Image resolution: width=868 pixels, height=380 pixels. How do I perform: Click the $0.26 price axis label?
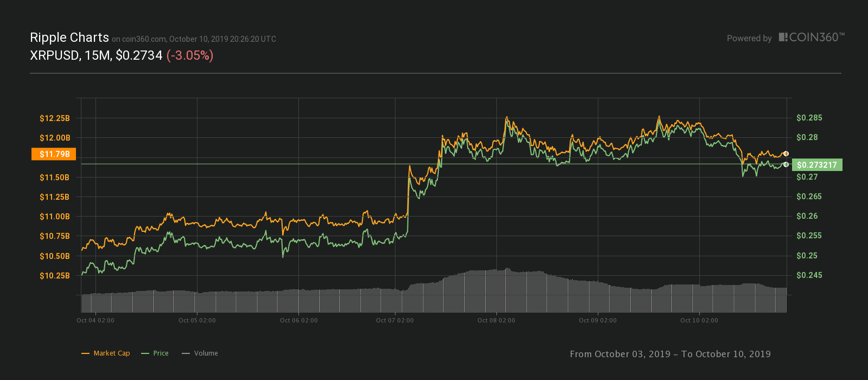[807, 216]
